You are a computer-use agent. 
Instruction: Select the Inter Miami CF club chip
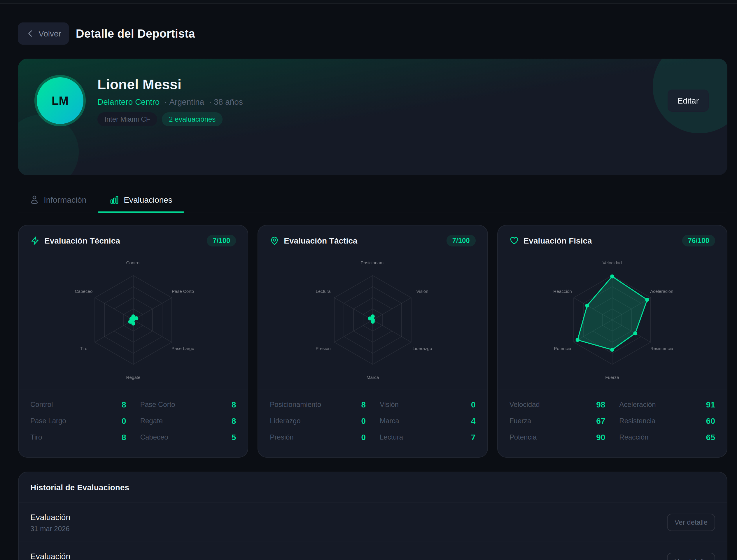(x=127, y=119)
